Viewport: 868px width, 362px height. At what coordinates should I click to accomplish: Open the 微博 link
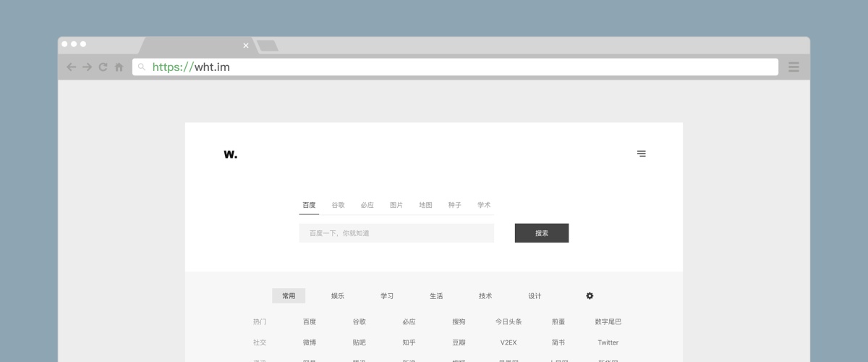[310, 342]
